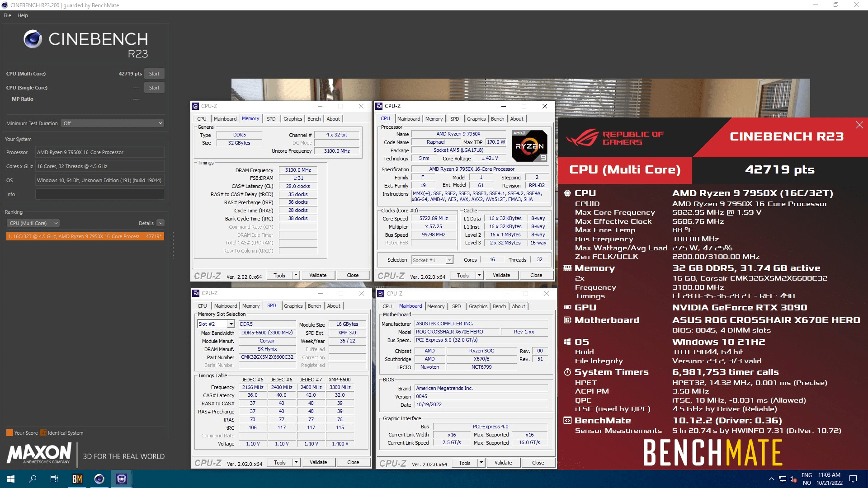
Task: Select Memory tab in top-right CPU-Z window
Action: tap(434, 119)
